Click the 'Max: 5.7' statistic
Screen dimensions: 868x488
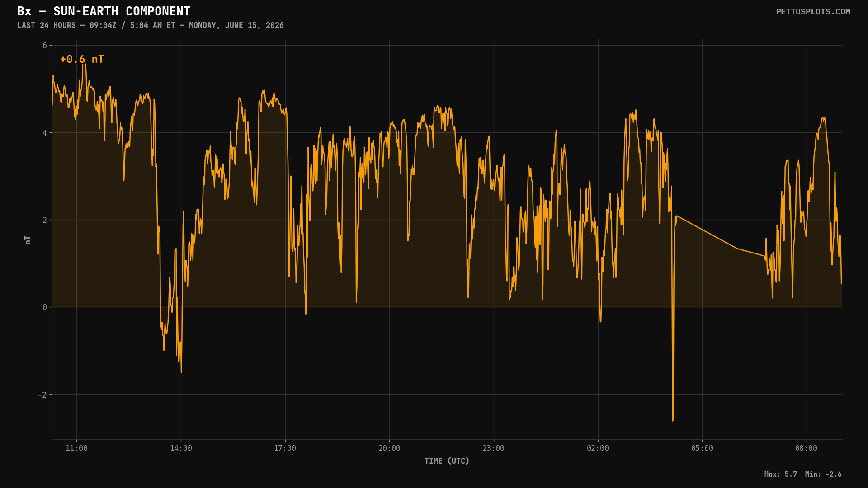click(x=780, y=474)
